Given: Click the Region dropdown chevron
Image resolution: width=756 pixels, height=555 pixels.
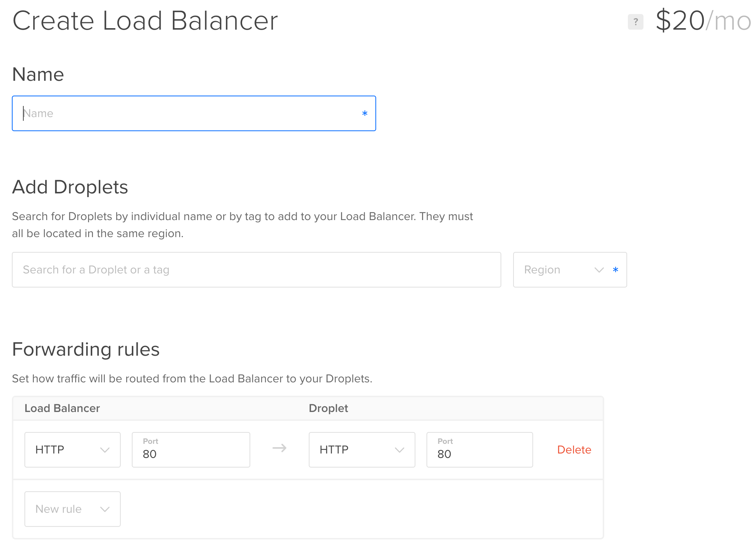Looking at the screenshot, I should coord(599,270).
